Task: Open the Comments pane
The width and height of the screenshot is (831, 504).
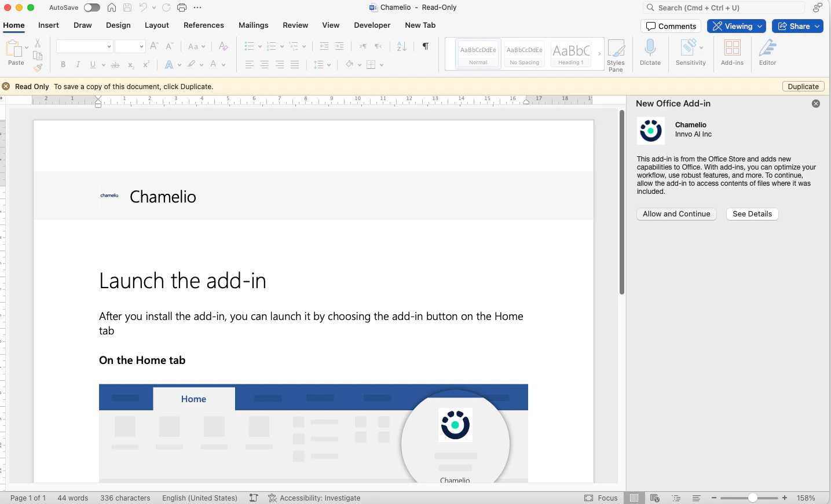Action: (x=671, y=26)
